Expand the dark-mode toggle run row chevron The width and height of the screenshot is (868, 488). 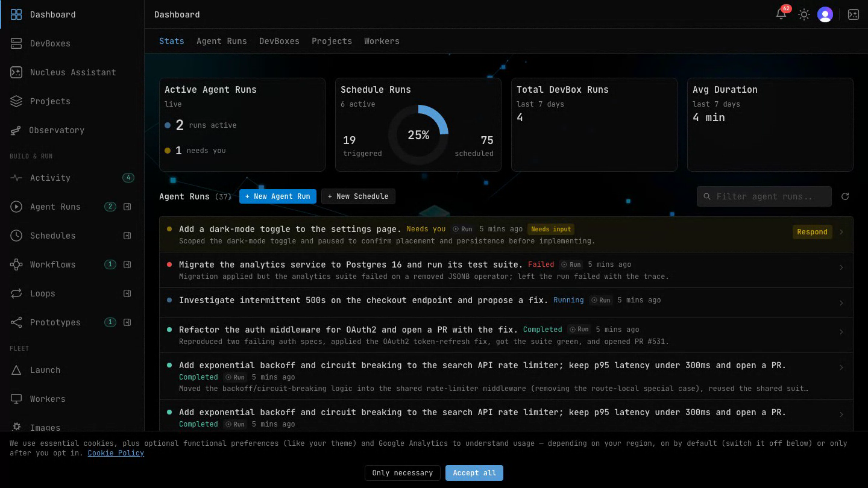point(841,232)
